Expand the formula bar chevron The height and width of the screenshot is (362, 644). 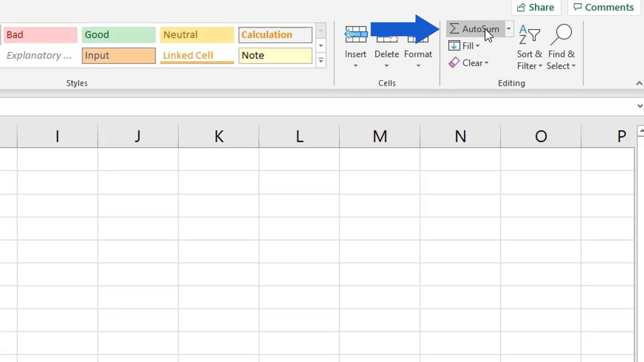[639, 106]
